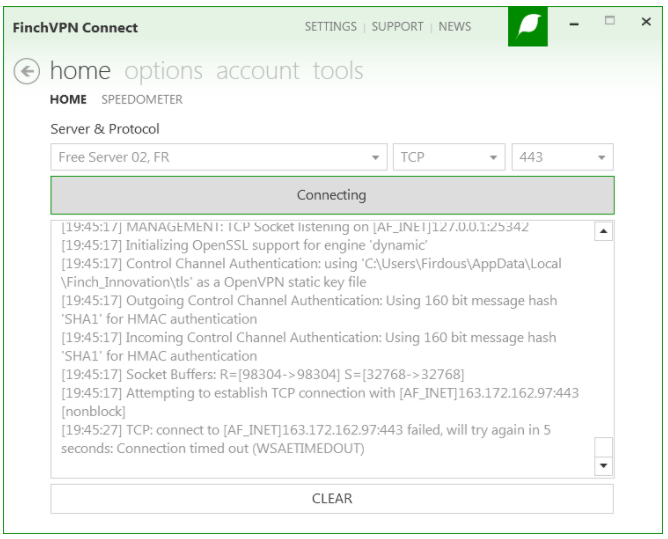This screenshot has height=539, width=668.
Task: Expand the TCP protocol dropdown
Action: point(449,157)
